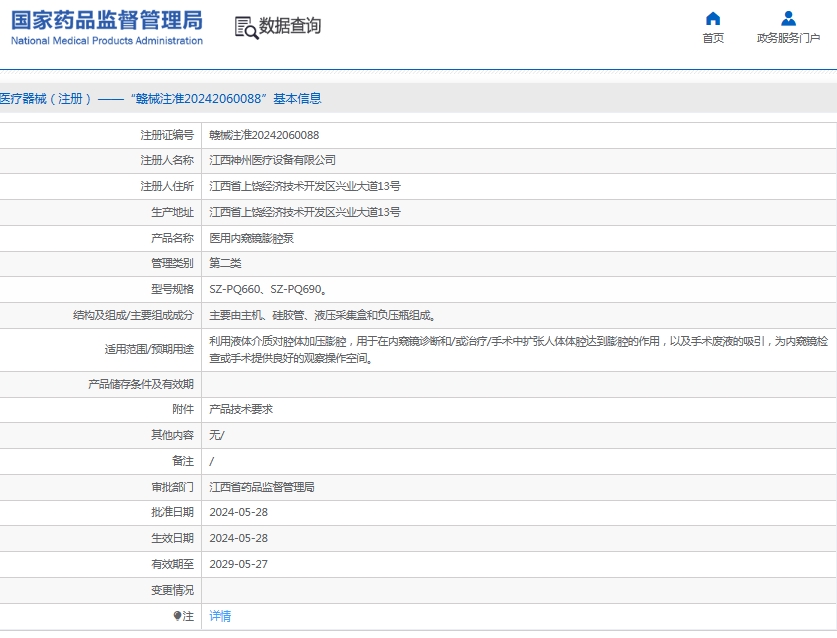Open the 详情 link
Image resolution: width=837 pixels, height=638 pixels.
point(220,616)
